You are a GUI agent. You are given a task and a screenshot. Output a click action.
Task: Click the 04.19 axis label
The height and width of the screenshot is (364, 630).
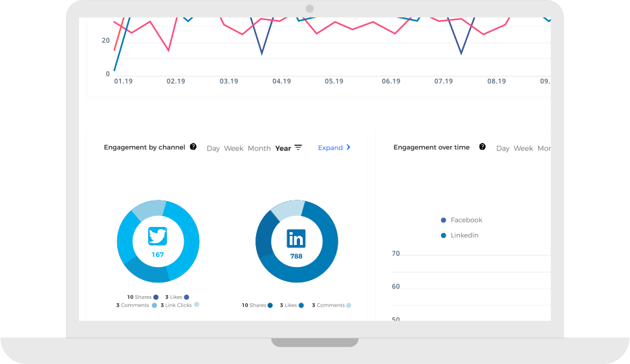tap(281, 81)
